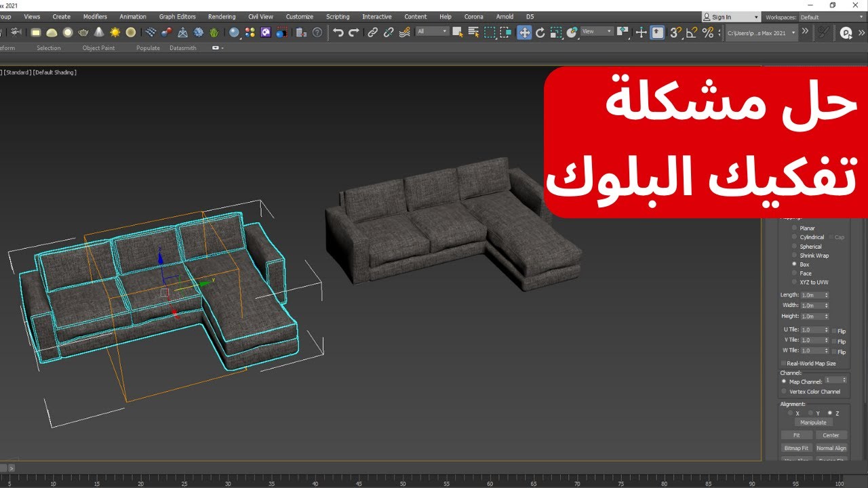The image size is (868, 488).
Task: Select the Shrink Wrap mapping option
Action: coord(795,256)
